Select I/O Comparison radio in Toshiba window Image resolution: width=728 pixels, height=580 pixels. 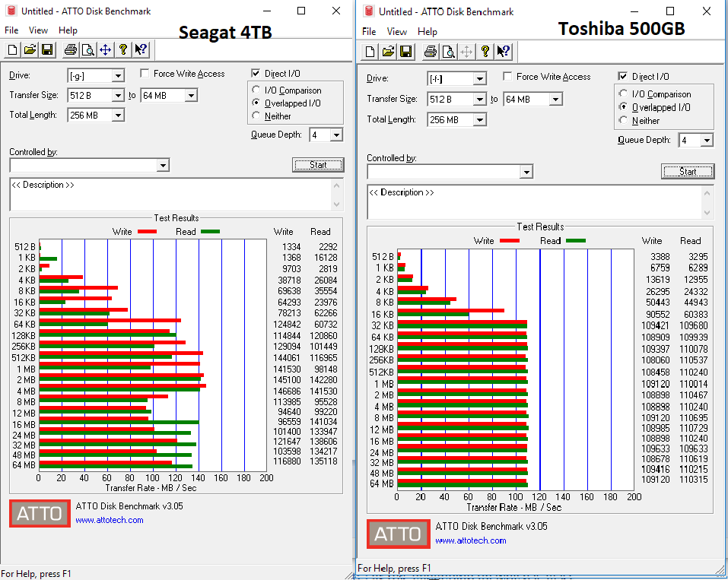coord(624,93)
